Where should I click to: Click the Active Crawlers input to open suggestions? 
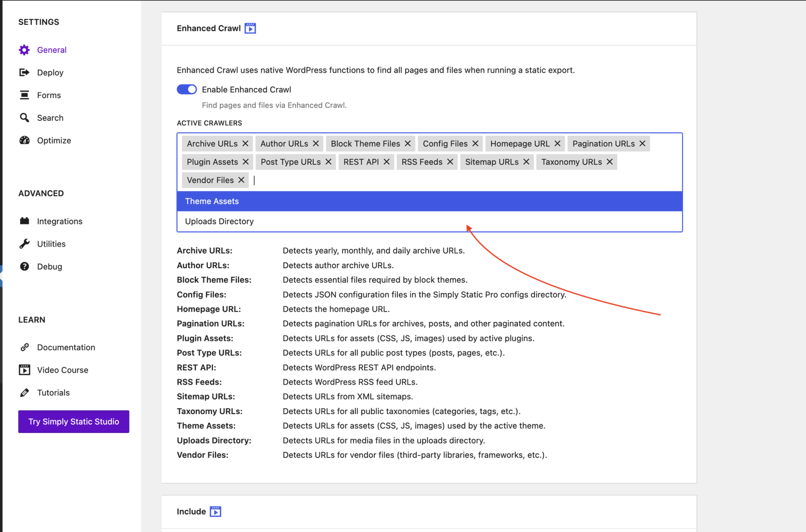pyautogui.click(x=353, y=180)
